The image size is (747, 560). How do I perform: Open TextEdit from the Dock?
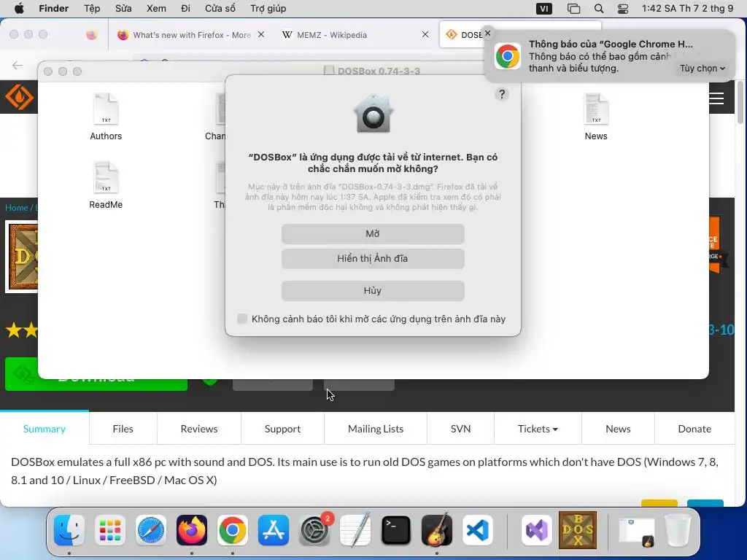(x=355, y=530)
